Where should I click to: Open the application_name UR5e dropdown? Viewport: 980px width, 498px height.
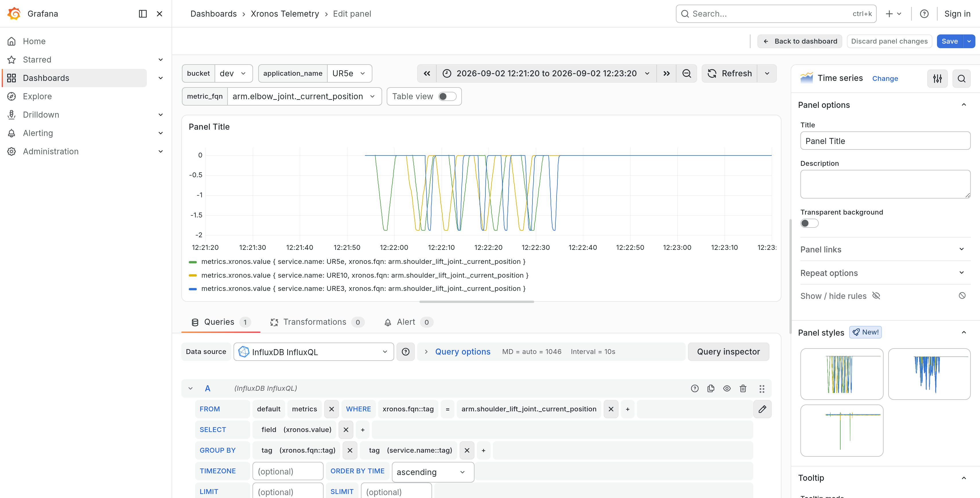[x=349, y=73]
